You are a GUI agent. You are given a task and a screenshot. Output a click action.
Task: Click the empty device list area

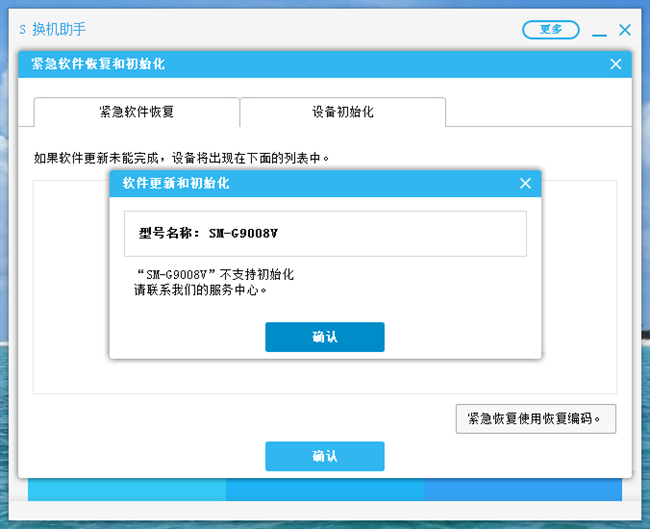tap(70, 300)
